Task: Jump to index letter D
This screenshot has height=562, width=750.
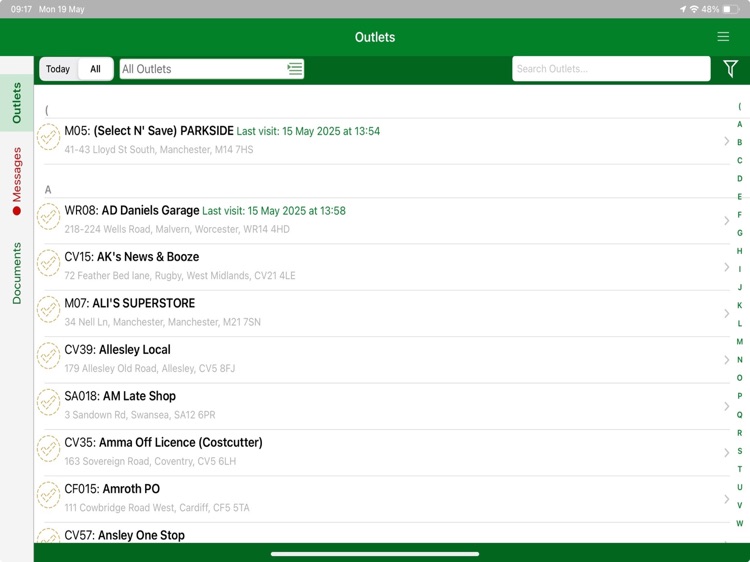Action: click(x=739, y=178)
